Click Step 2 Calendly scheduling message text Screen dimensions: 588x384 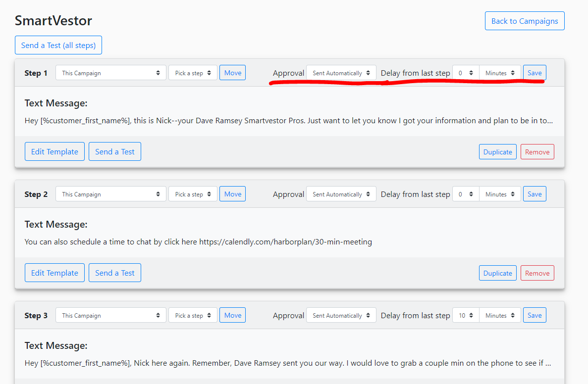pos(198,242)
